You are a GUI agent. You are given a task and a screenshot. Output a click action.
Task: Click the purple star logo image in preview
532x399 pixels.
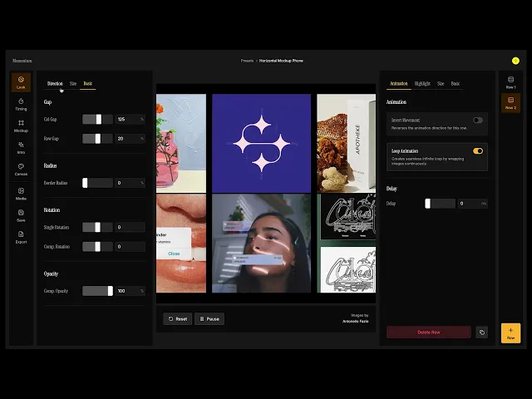(x=261, y=143)
